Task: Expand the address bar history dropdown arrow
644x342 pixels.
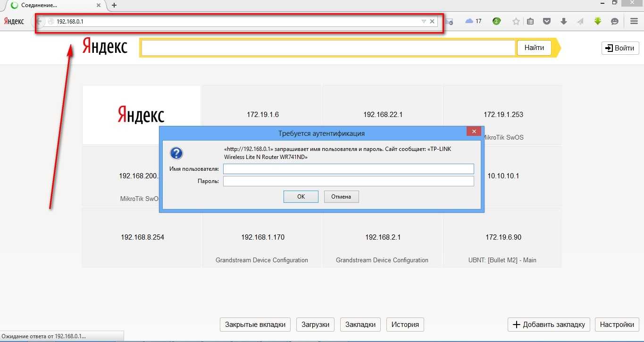Action: point(423,21)
